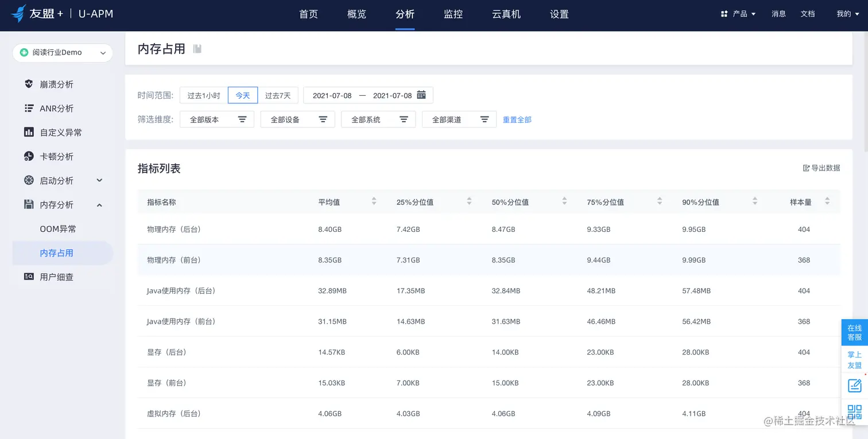The height and width of the screenshot is (439, 868).
Task: Sort by 25%分位值 column arrows
Action: (x=470, y=201)
